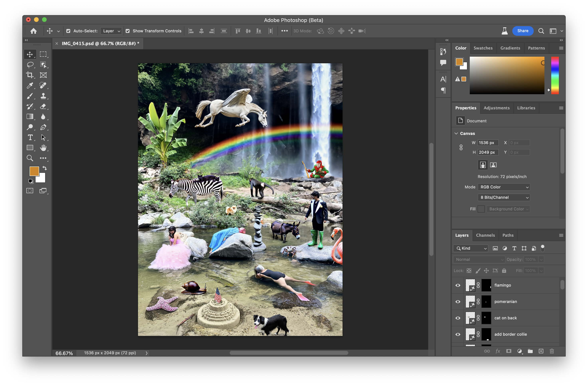588x386 pixels.
Task: Select the Frame tool
Action: 43,75
